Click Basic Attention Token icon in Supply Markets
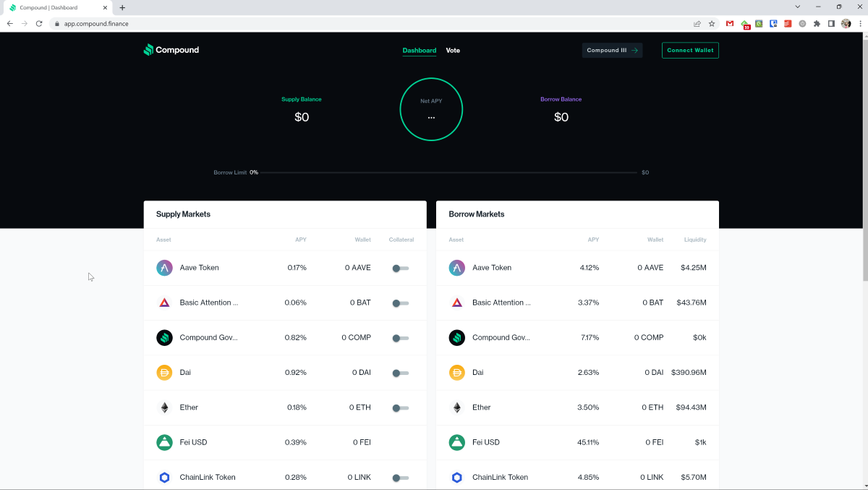This screenshot has width=868, height=490. click(x=164, y=303)
